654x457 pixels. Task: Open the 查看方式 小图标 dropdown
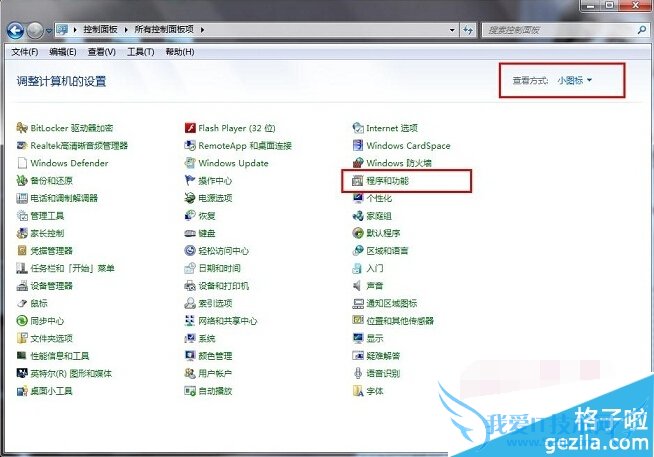(x=575, y=80)
